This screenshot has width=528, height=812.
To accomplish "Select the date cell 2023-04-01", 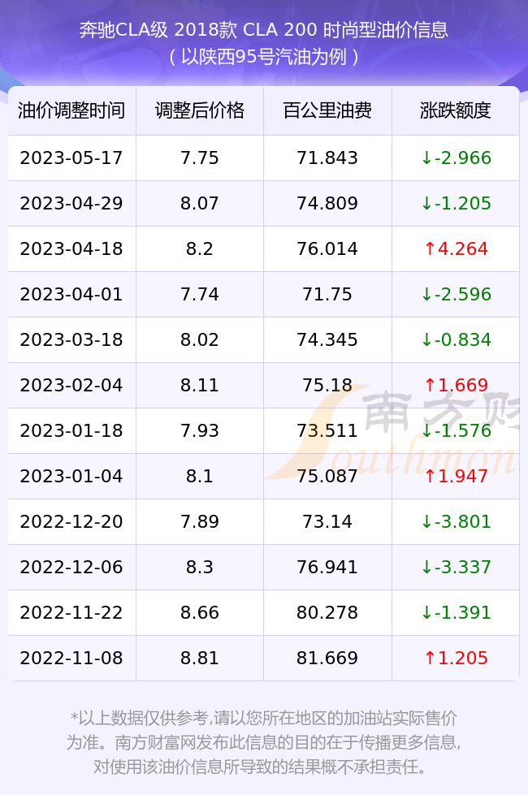I will [71, 295].
